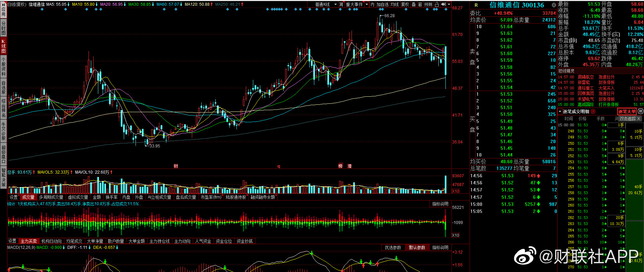
Task: Open 综合排名 sidebar tab
Action: (3, 108)
